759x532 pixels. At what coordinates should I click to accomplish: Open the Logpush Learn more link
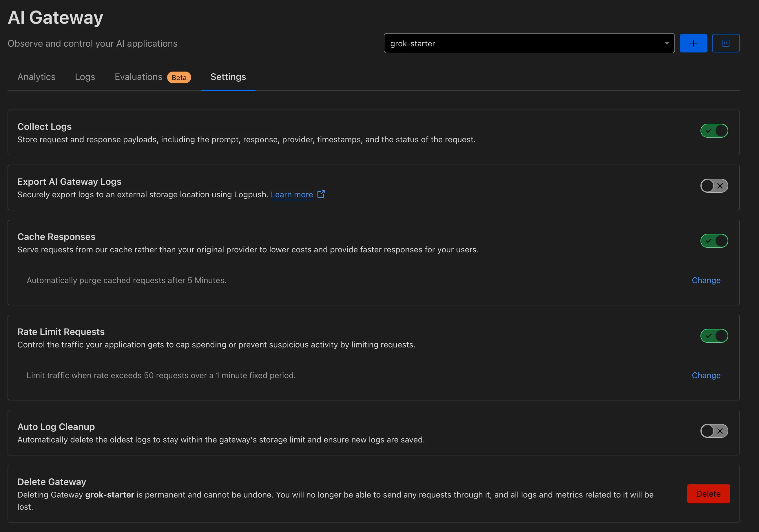(291, 194)
